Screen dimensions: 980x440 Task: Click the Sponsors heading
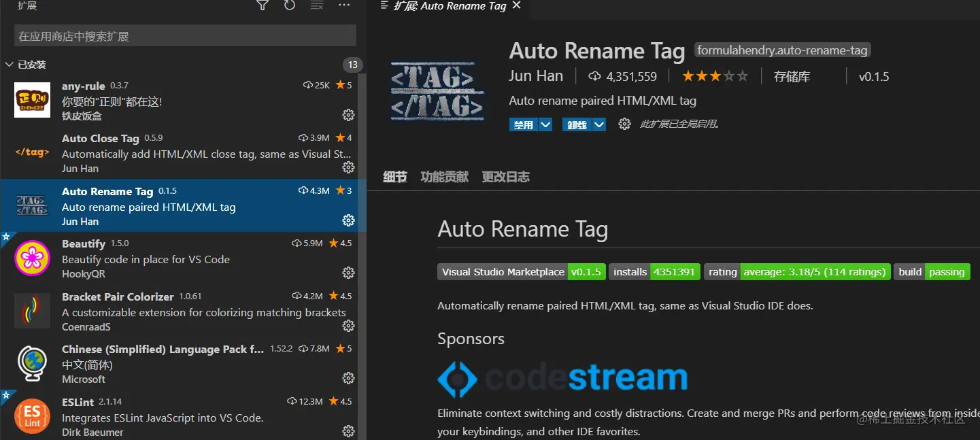click(x=471, y=339)
